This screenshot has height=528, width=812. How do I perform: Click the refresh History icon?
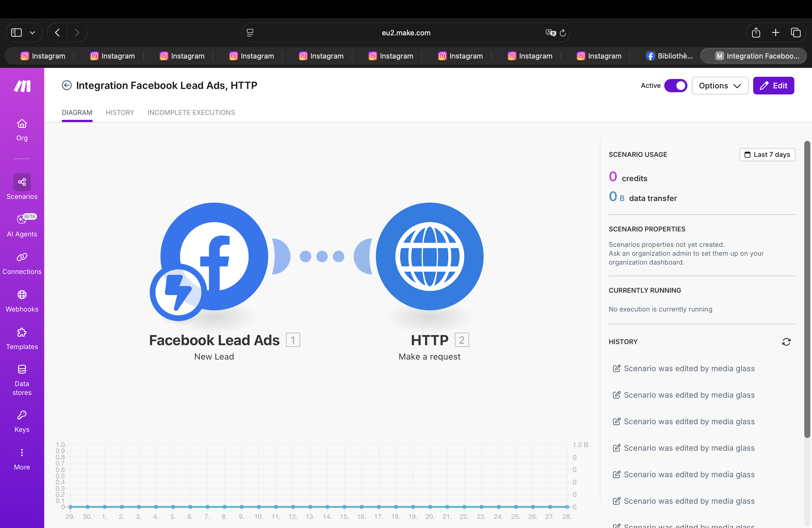pyautogui.click(x=786, y=342)
